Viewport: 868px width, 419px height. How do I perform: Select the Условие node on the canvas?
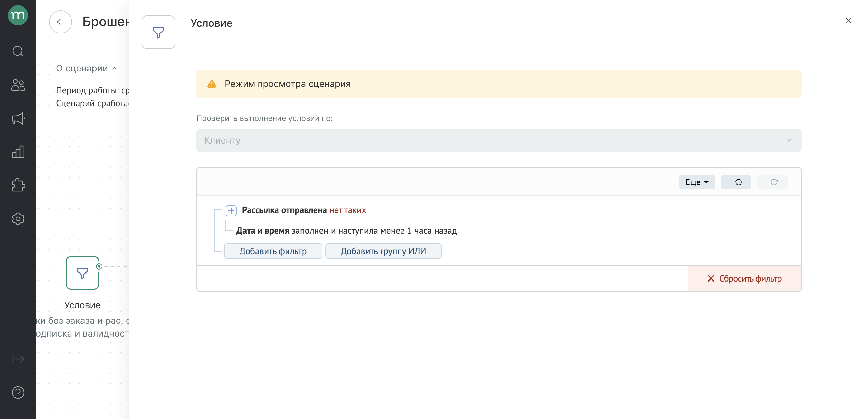pyautogui.click(x=82, y=273)
